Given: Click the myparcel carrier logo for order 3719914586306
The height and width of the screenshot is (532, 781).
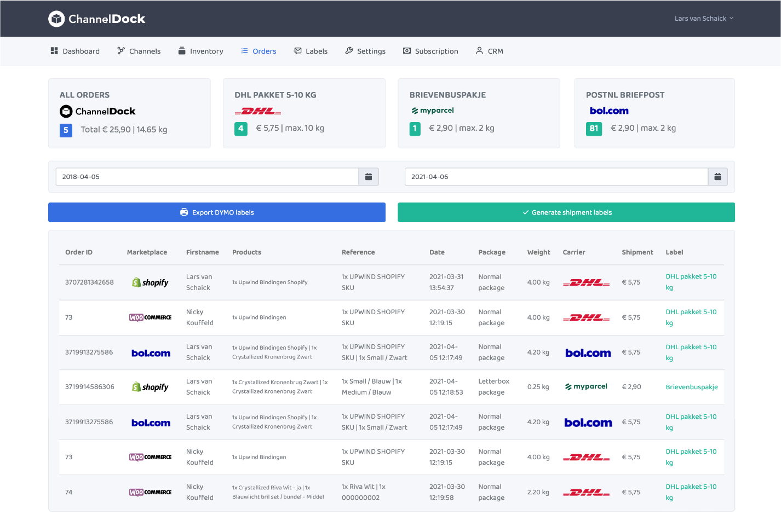Looking at the screenshot, I should pyautogui.click(x=586, y=386).
